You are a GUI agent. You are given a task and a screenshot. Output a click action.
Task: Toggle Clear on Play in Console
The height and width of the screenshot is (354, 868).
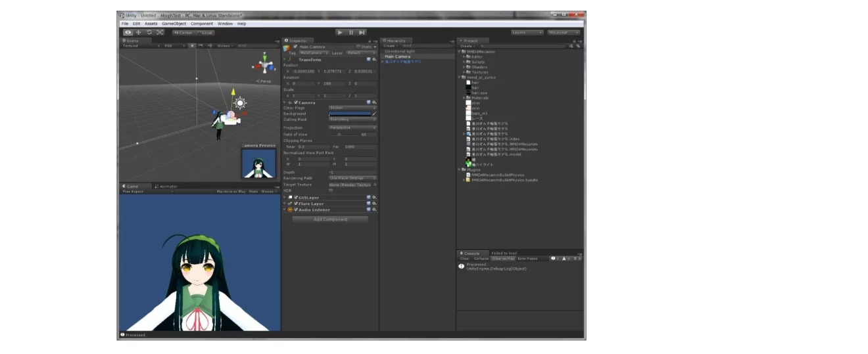503,259
